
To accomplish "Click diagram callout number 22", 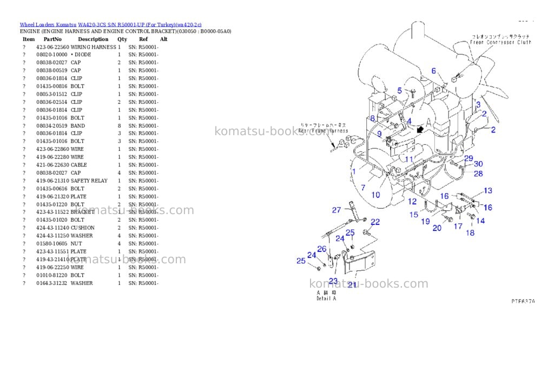I will click(375, 222).
